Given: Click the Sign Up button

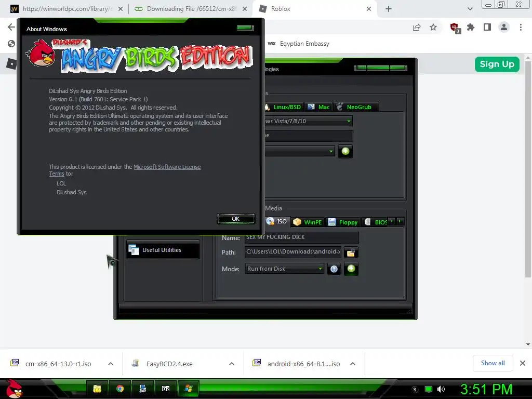Looking at the screenshot, I should [x=497, y=64].
